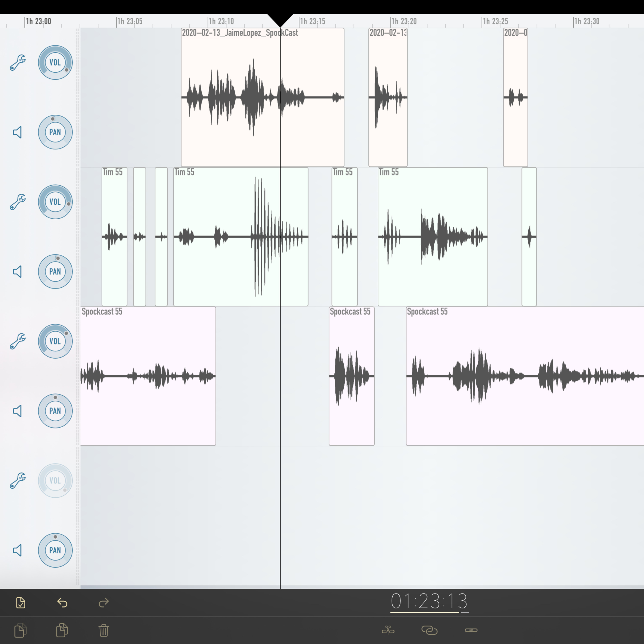Select the narrow middle Spockcast 55 clip
Viewport: 644px width, 644px height.
point(352,376)
